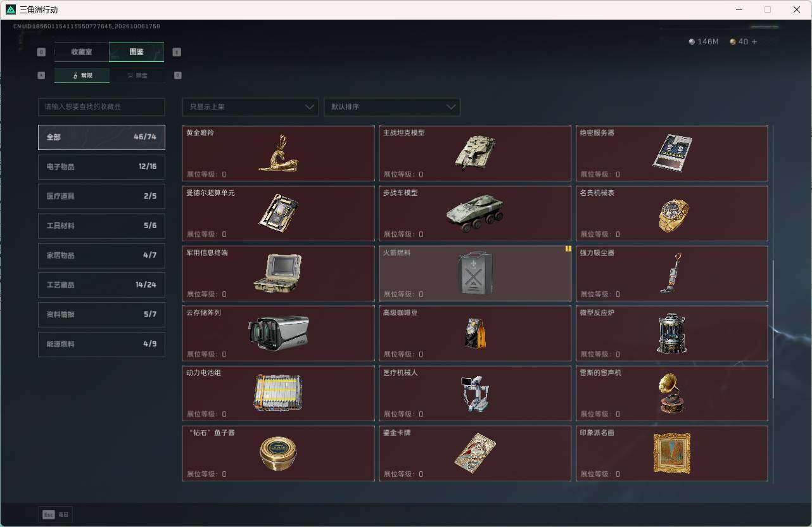This screenshot has width=812, height=527.
Task: Select the 医疗机械人 medical robot item
Action: [475, 393]
